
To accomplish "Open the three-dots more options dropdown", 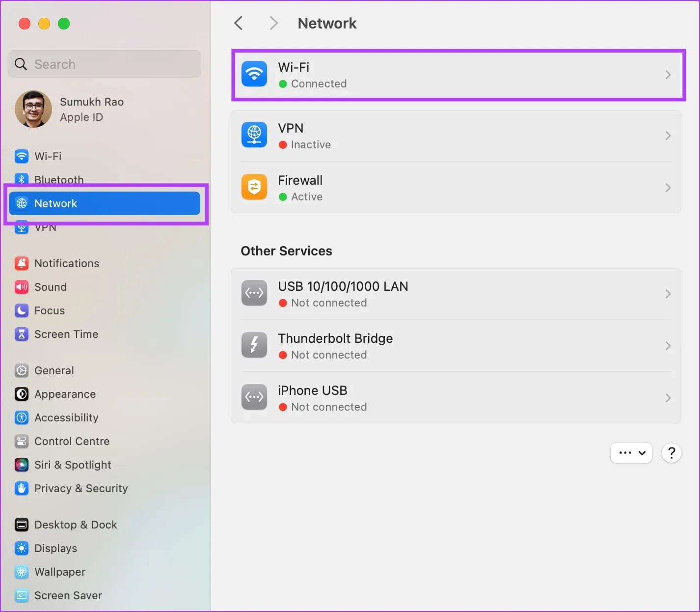I will [x=631, y=453].
